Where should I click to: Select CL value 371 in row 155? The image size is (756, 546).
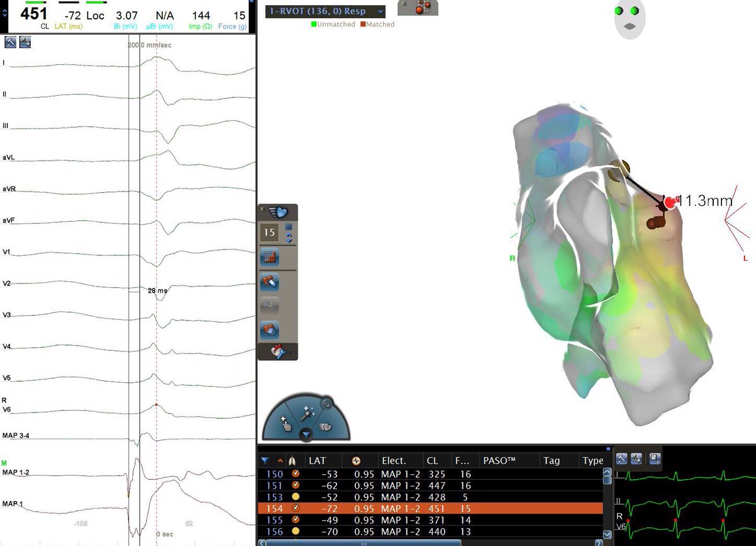click(x=436, y=521)
